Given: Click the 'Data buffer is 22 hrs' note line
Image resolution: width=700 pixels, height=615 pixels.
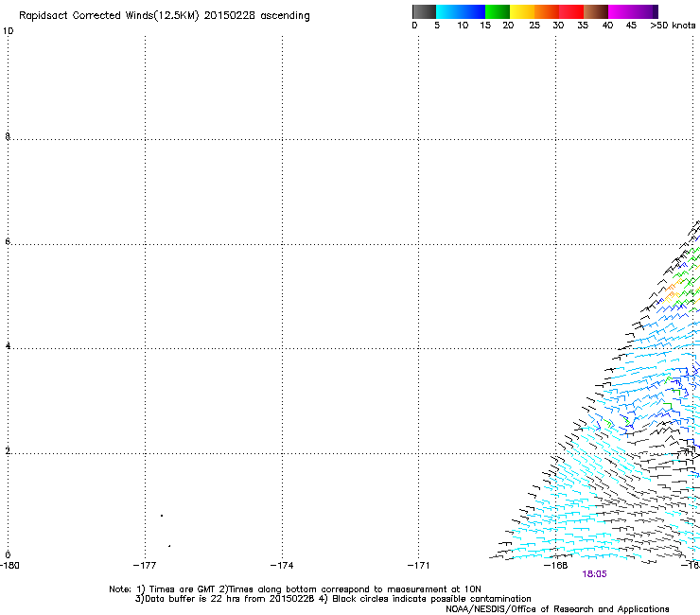Looking at the screenshot, I should pyautogui.click(x=333, y=599).
